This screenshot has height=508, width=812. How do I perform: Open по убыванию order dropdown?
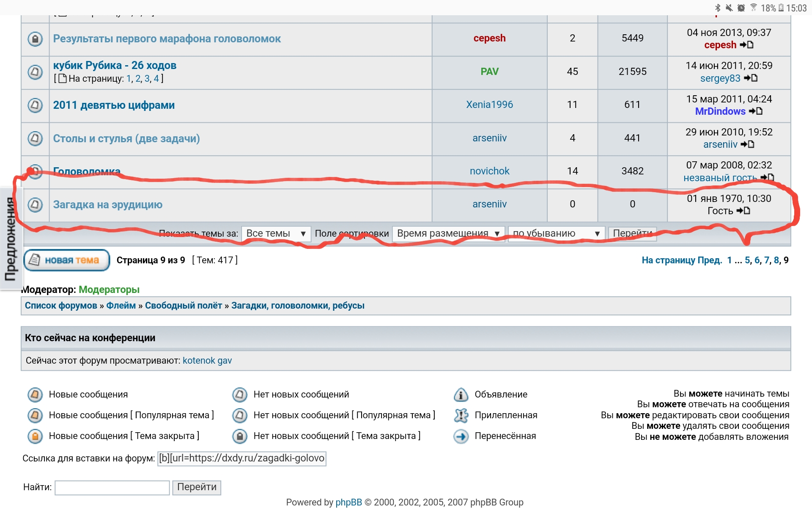click(x=556, y=234)
